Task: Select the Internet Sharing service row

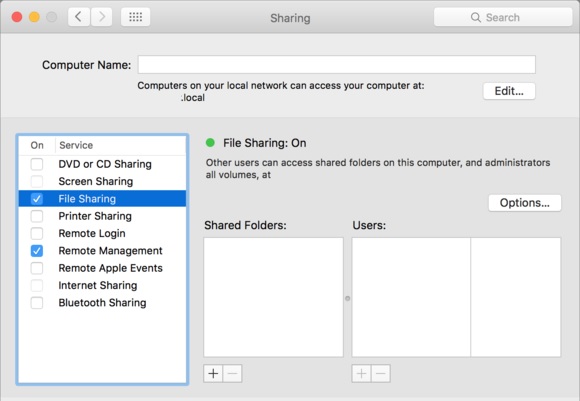Action: [102, 286]
